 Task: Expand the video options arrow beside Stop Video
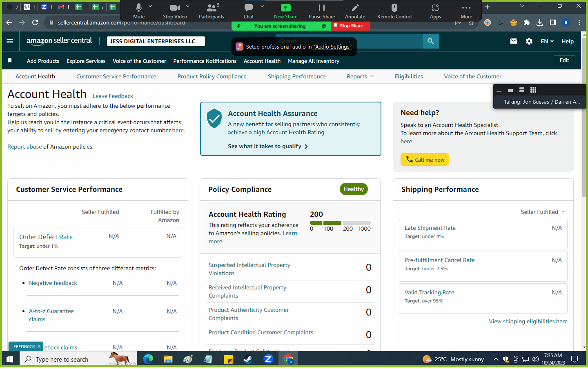(x=188, y=7)
